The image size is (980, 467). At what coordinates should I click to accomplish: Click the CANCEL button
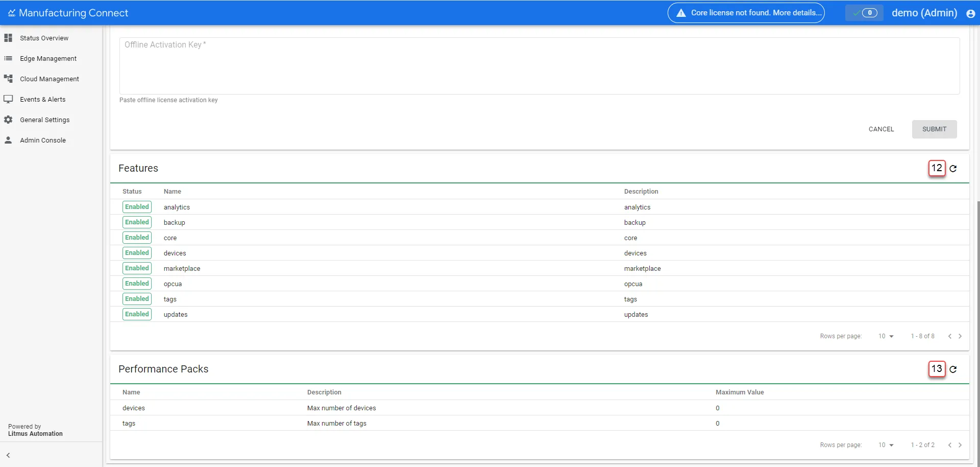point(881,129)
